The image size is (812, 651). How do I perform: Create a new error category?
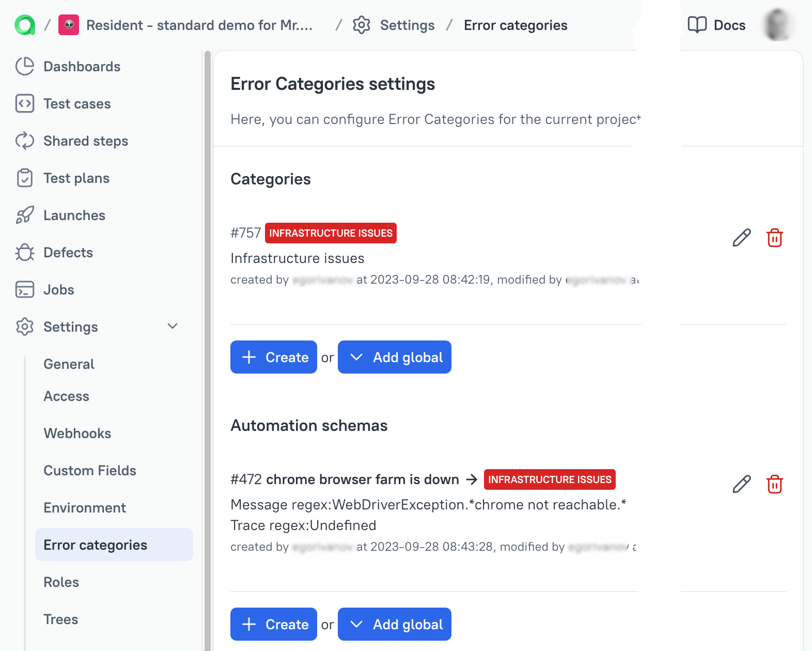[x=274, y=357]
